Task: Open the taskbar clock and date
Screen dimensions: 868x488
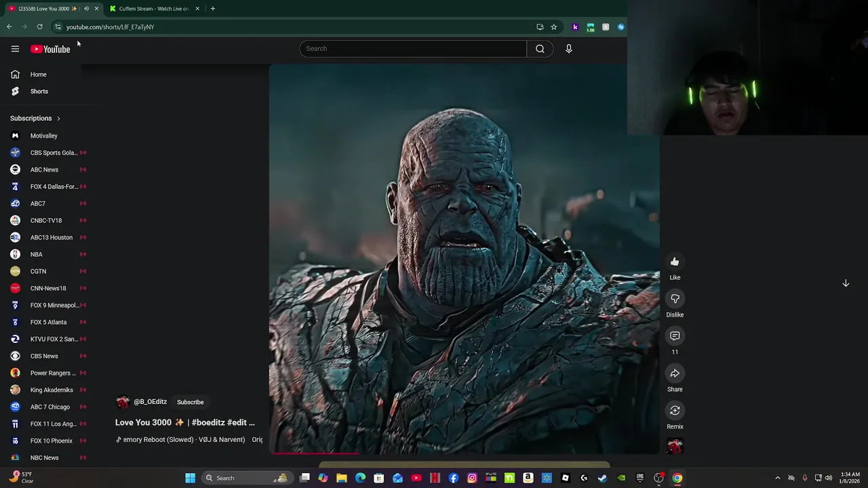Action: 850,478
